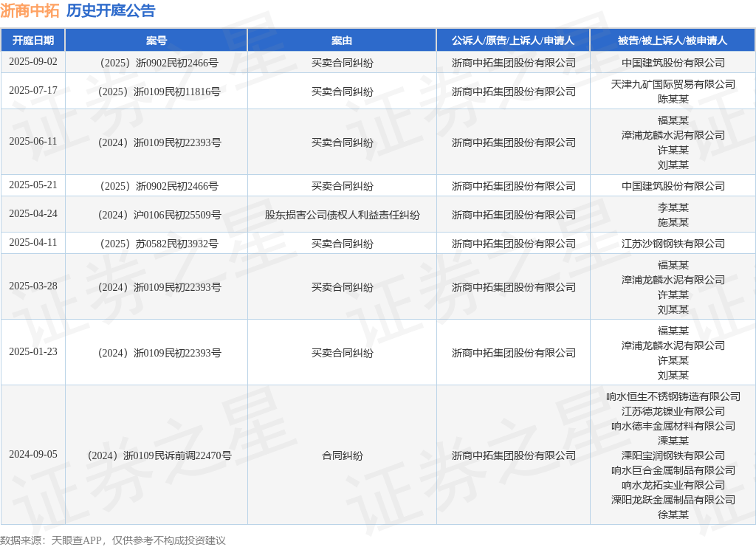Click defendant 陈某某
Screen dimensions: 756x547
[673, 99]
